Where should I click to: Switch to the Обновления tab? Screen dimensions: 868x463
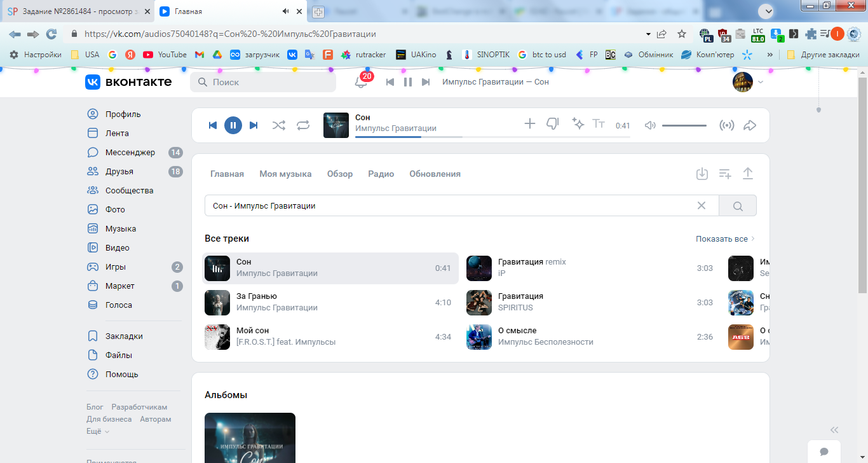[435, 174]
